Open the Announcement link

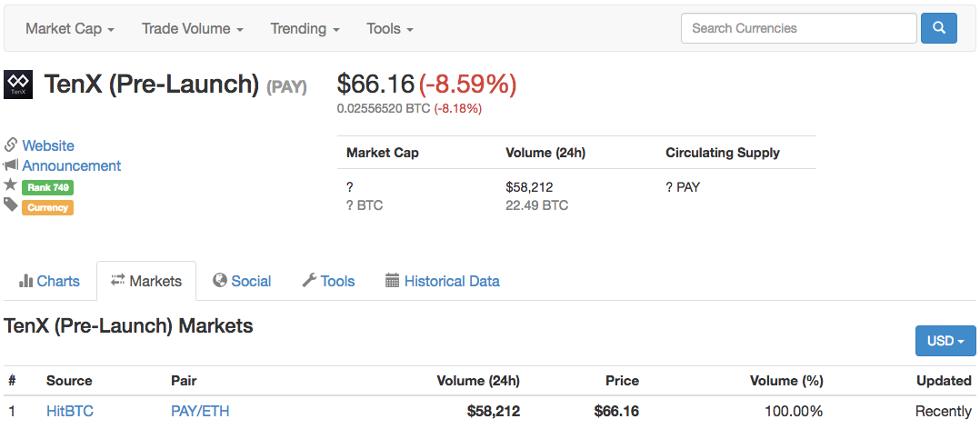[72, 165]
